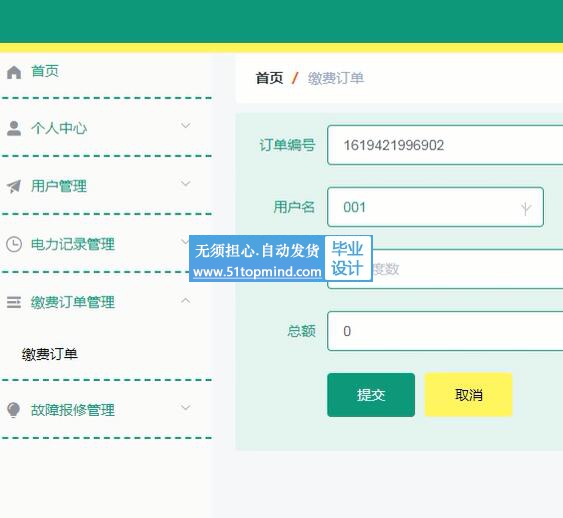Open the www.51topmind.com link
The image size is (563, 518).
[x=257, y=272]
